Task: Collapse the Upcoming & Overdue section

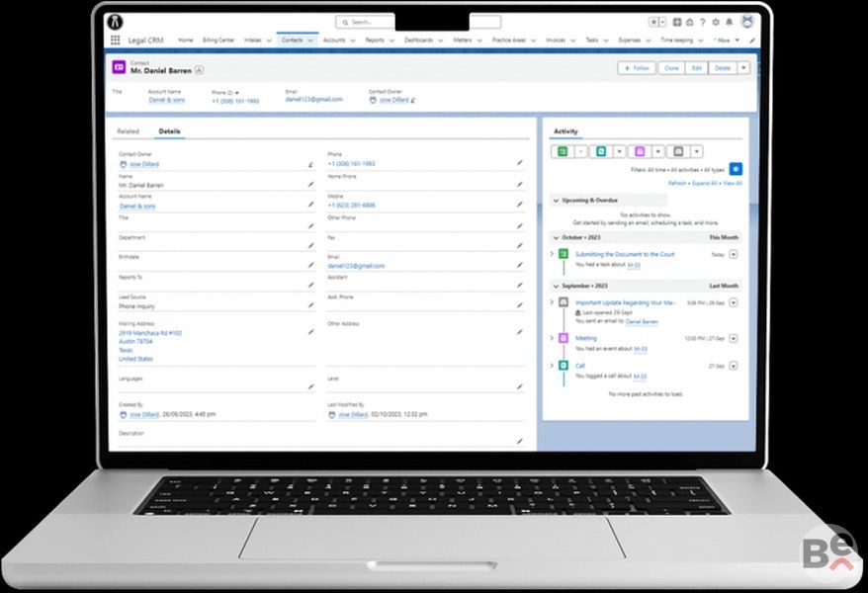Action: tap(556, 200)
